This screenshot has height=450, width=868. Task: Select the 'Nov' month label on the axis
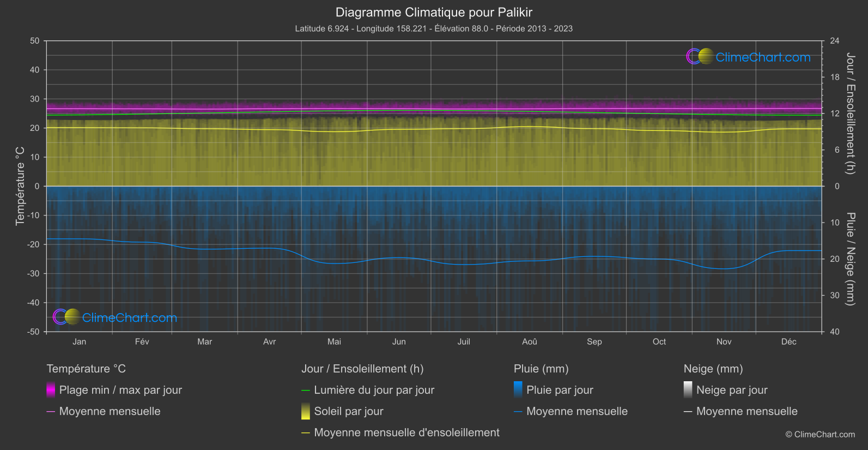pos(724,342)
